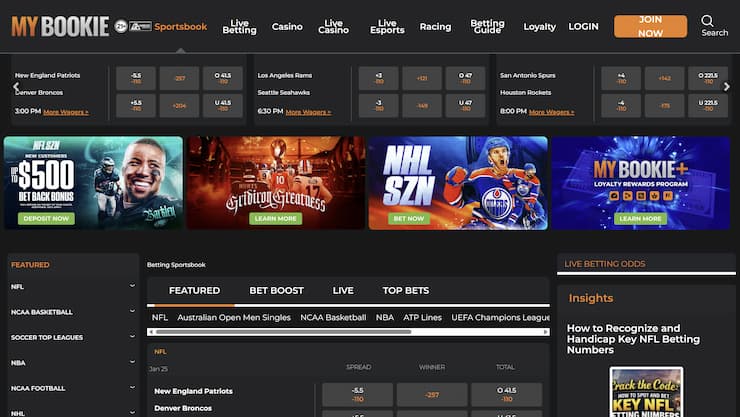Select NFL league filter tab
Viewport: 740px width, 417px height.
click(160, 317)
